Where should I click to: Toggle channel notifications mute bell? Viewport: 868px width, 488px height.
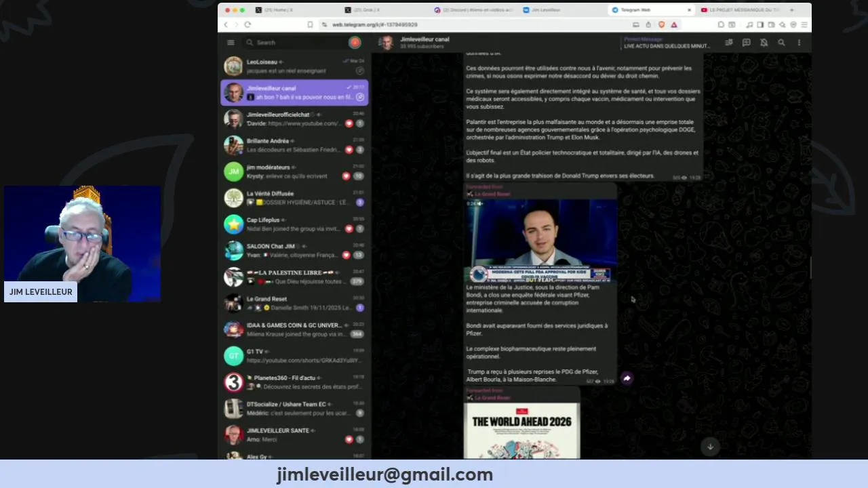[764, 43]
